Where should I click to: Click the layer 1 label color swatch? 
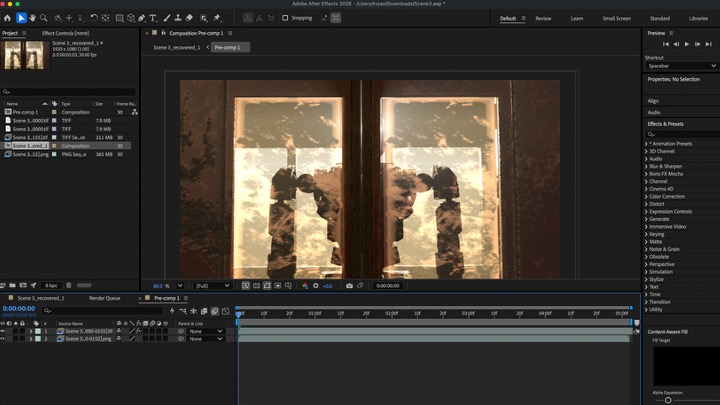point(38,331)
